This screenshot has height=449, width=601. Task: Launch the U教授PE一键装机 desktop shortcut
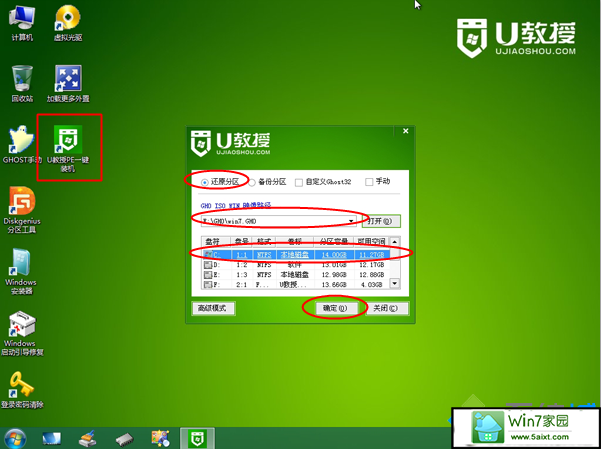coord(68,149)
